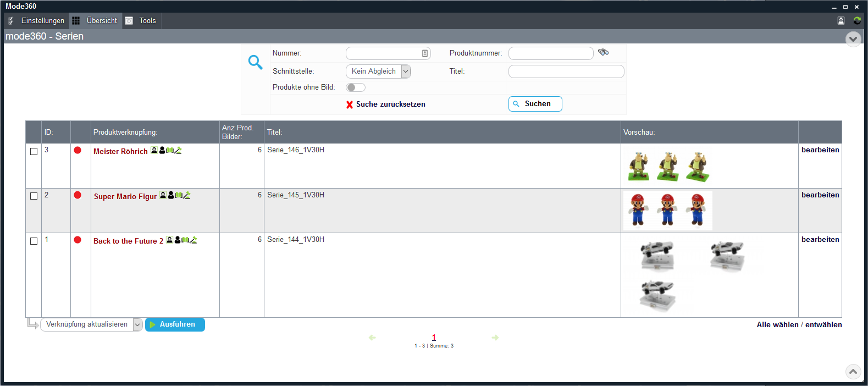Click the green refresh arrows icon in toolbar

[857, 20]
